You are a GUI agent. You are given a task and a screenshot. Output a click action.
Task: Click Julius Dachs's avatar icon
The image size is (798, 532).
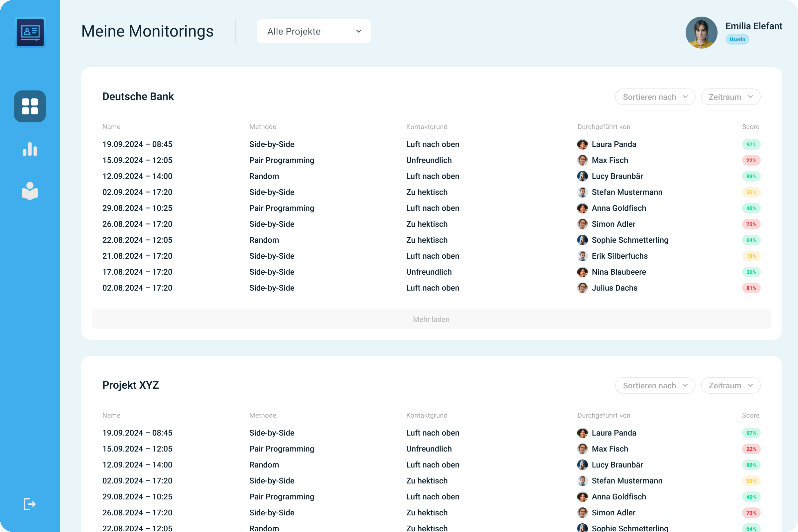tap(582, 288)
